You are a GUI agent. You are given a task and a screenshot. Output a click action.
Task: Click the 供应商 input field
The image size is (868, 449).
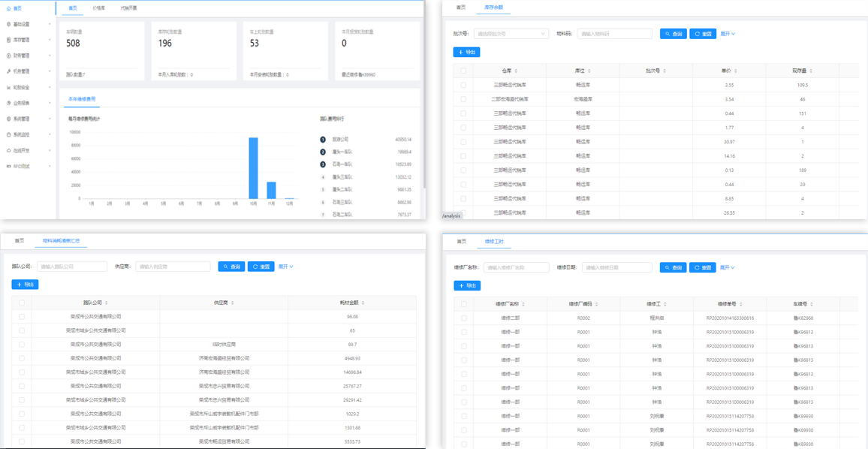point(173,267)
